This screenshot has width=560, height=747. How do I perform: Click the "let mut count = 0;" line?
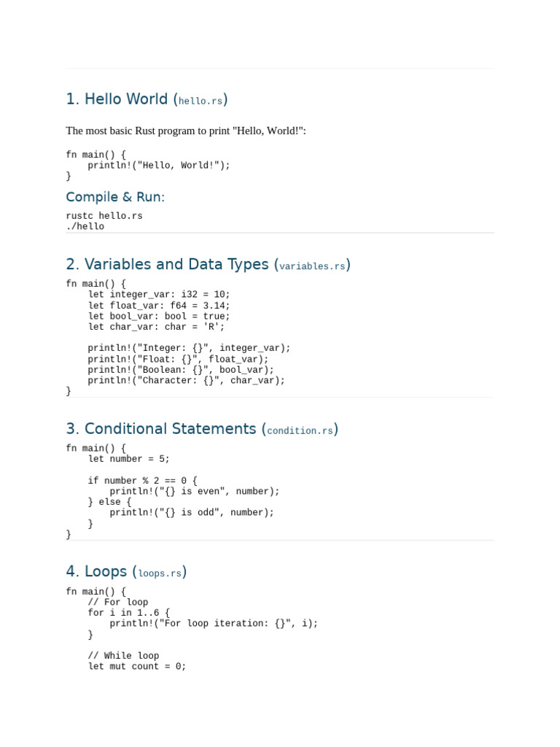pyautogui.click(x=137, y=667)
